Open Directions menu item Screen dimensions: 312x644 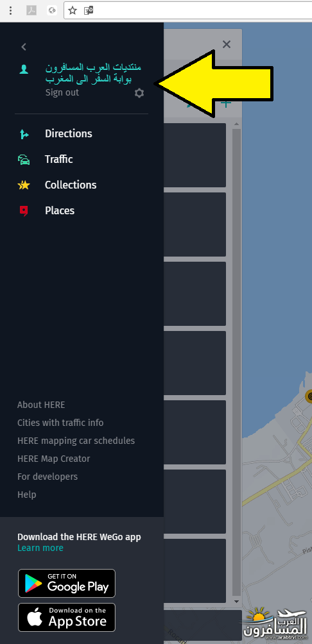[x=69, y=133]
